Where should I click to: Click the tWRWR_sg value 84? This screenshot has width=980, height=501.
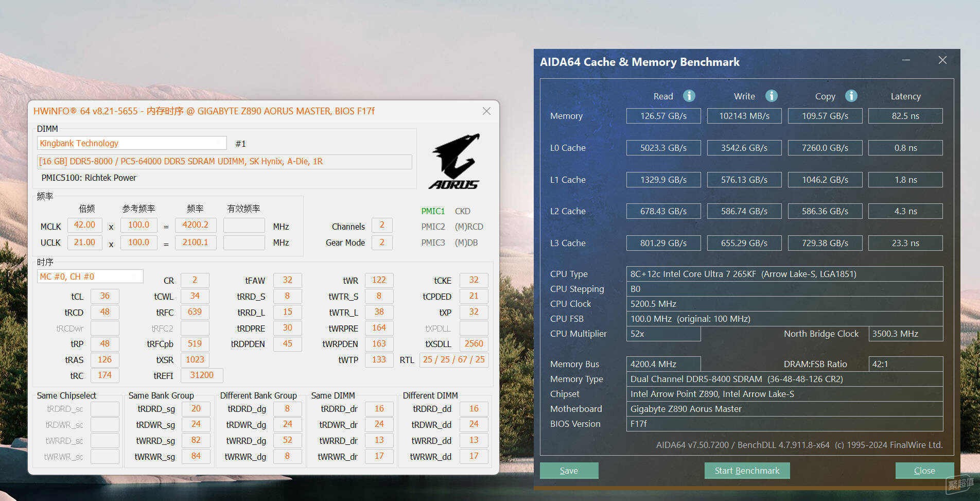pos(196,456)
